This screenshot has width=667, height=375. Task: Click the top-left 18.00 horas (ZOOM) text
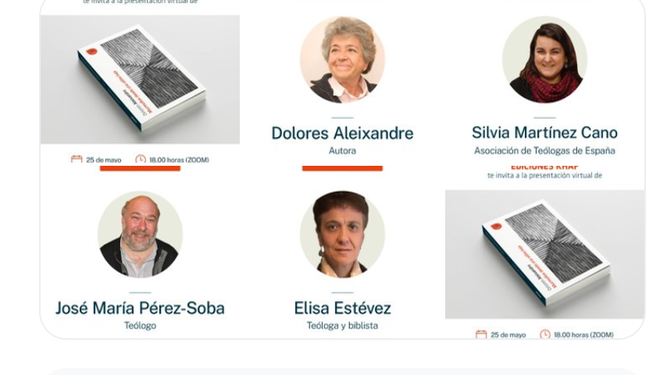click(x=179, y=160)
